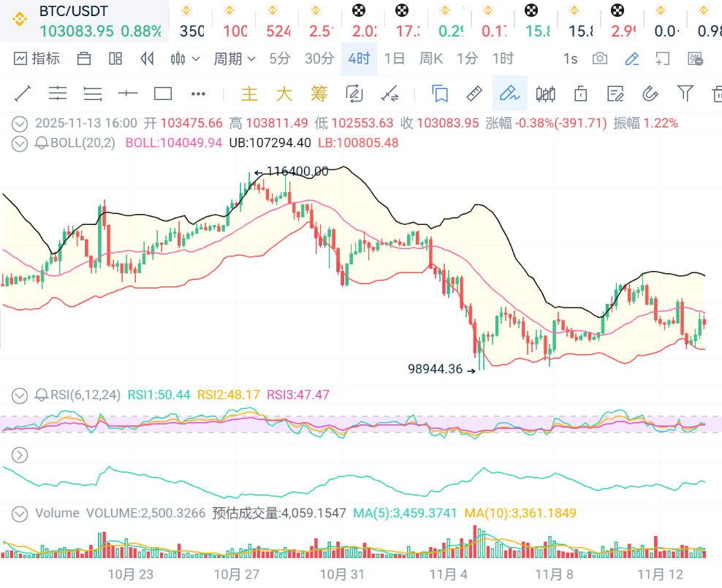The image size is (722, 588).
Task: Click the split-screen layout icon
Action: click(115, 58)
